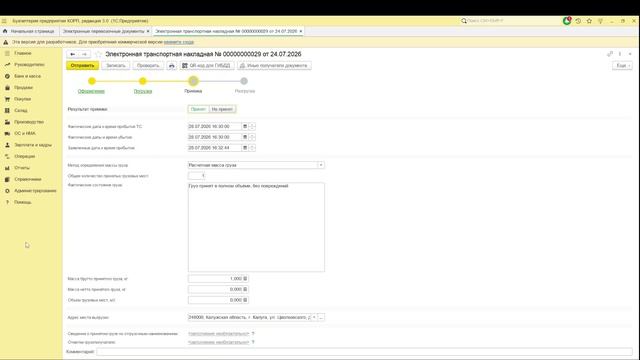640x360 pixels.
Task: Click the stepper for Заявленная дата прибытия
Action: point(252,148)
